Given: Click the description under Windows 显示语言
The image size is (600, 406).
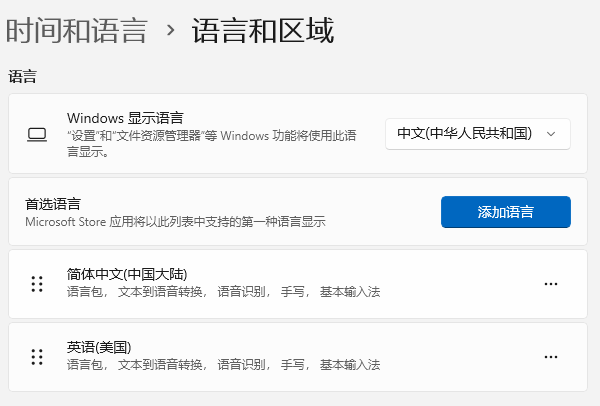Looking at the screenshot, I should click(212, 143).
